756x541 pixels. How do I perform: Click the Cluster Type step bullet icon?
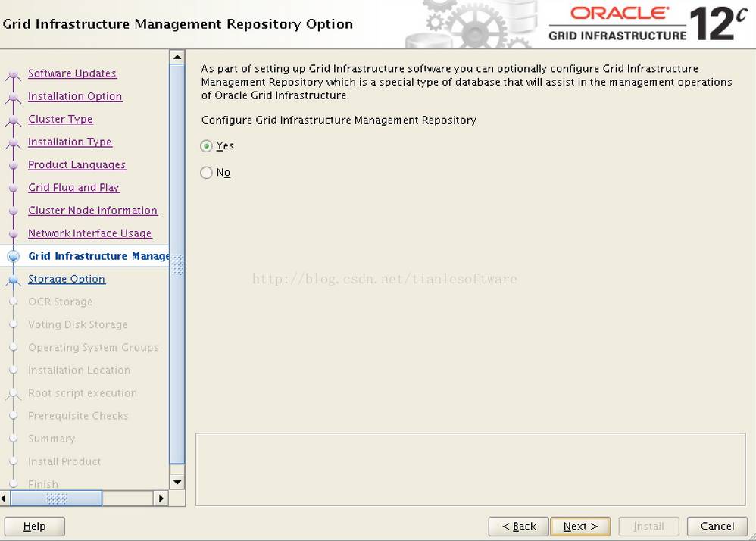point(14,120)
